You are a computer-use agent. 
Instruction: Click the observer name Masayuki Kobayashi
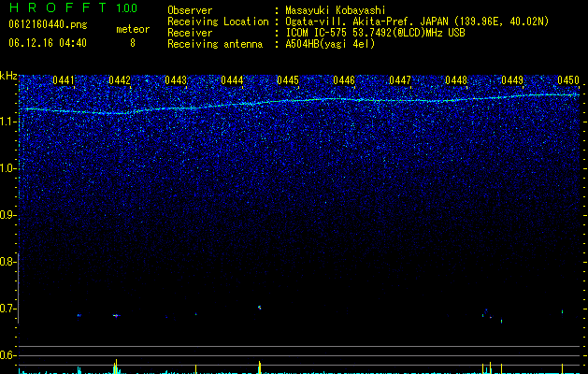click(336, 10)
